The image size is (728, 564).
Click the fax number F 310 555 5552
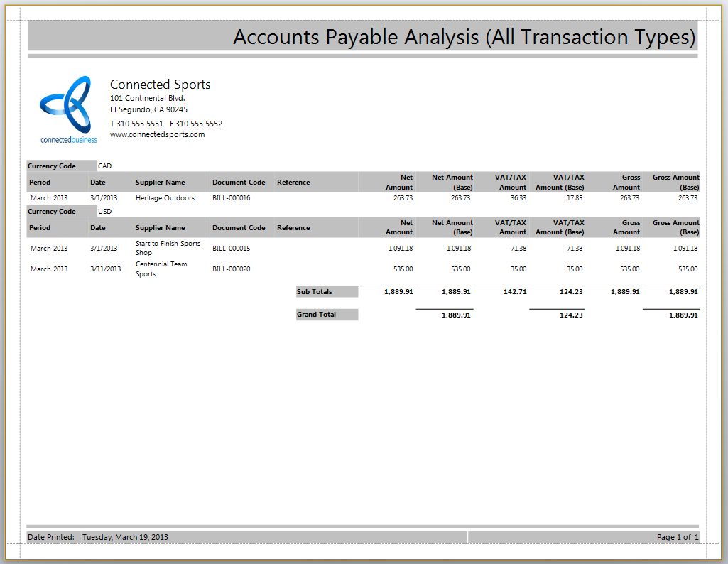click(196, 124)
